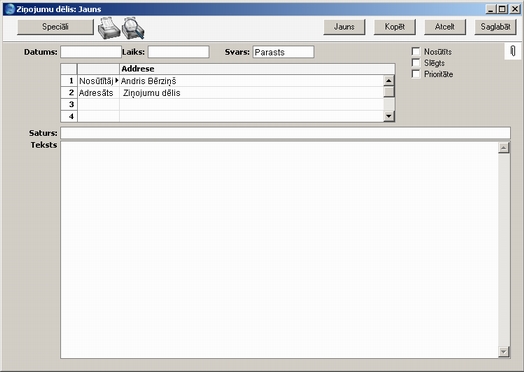Viewport: 524px width, 372px height.
Task: Enable the Nosūtīts checkbox
Action: click(415, 51)
